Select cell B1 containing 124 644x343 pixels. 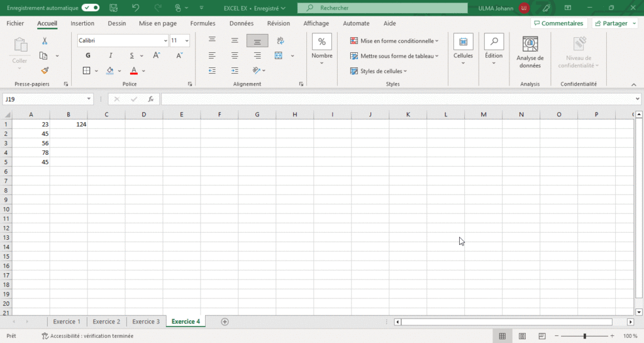(69, 124)
